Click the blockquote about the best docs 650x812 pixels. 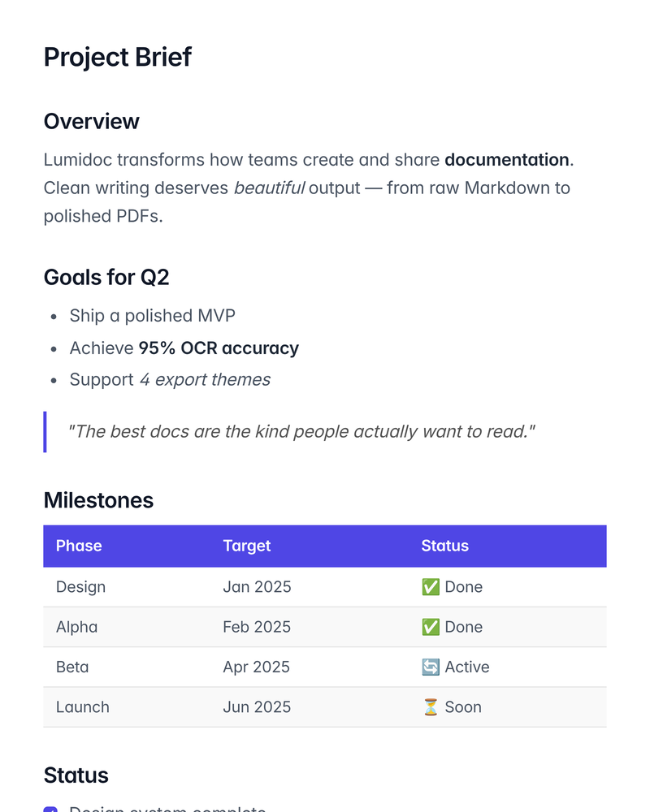click(x=302, y=432)
